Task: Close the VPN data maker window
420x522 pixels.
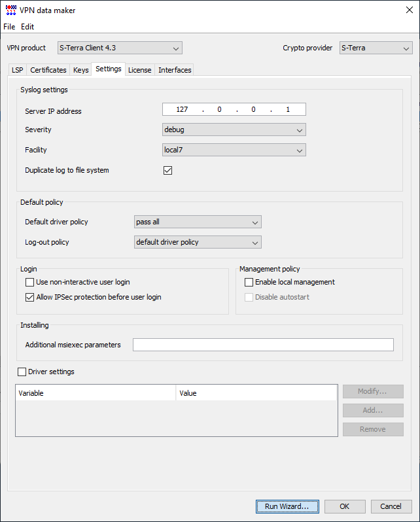Action: [410, 10]
